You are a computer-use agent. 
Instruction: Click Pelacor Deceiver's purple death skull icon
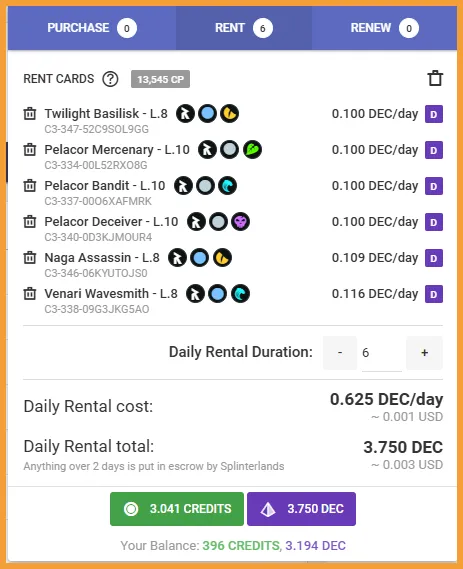pyautogui.click(x=240, y=221)
